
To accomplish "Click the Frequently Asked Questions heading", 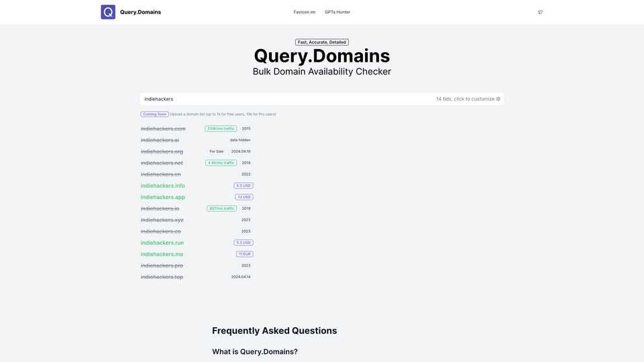I will pos(274,330).
